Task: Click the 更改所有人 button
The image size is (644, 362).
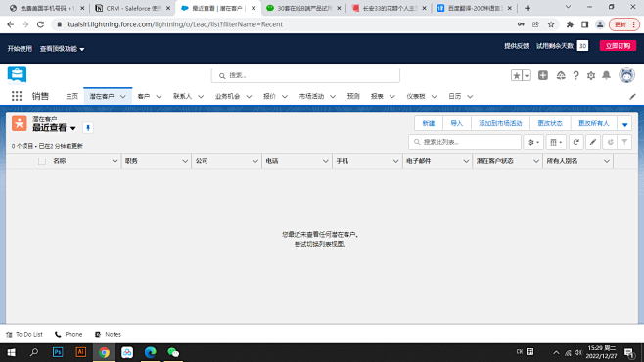Action: point(593,123)
